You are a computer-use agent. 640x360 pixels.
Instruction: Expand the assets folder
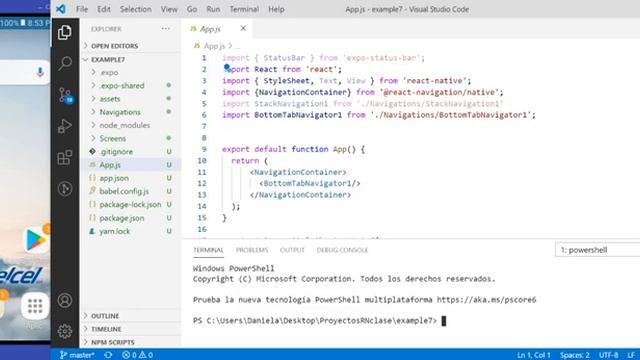pyautogui.click(x=131, y=99)
